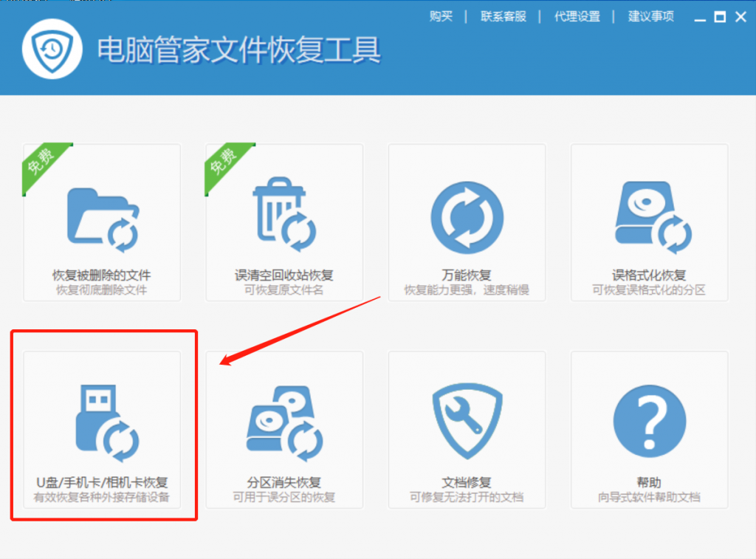
Task: Maximize the recovery tool window
Action: 720,18
